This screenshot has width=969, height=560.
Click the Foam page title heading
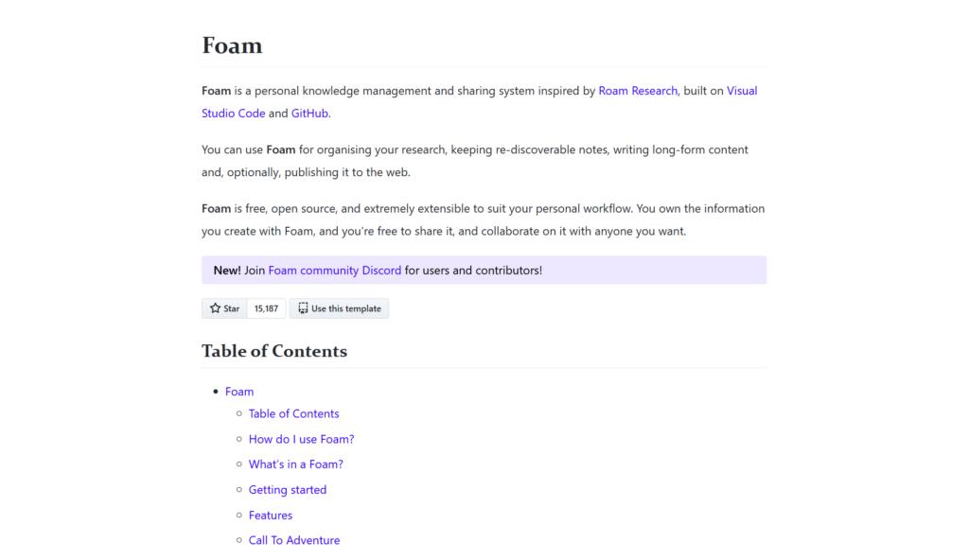pos(232,45)
